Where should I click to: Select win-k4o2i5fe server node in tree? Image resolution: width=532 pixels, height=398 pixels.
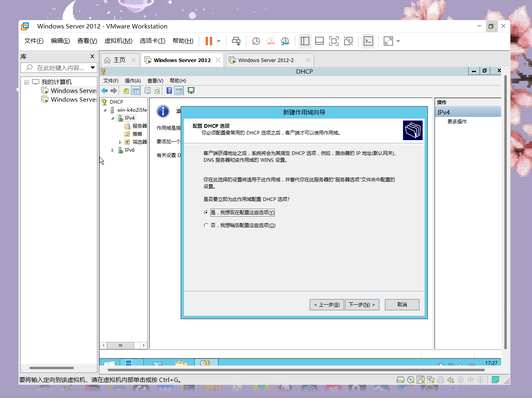point(132,110)
